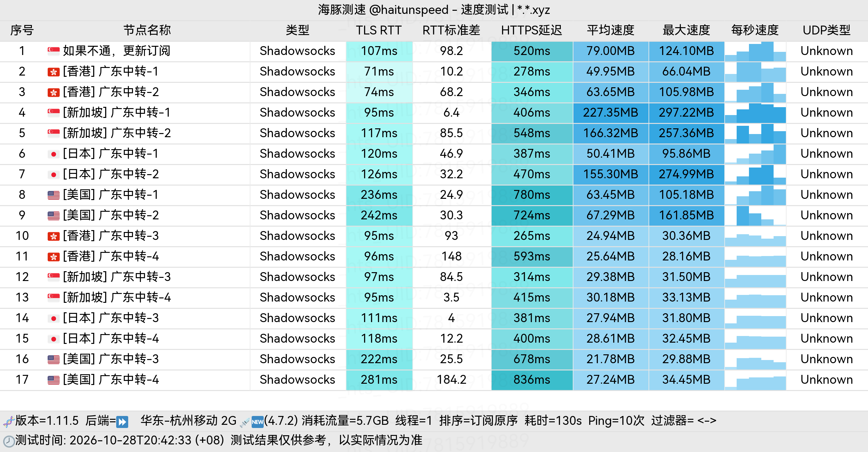This screenshot has width=868, height=452.
Task: Click the clock icon beside 测试时间
Action: click(9, 441)
